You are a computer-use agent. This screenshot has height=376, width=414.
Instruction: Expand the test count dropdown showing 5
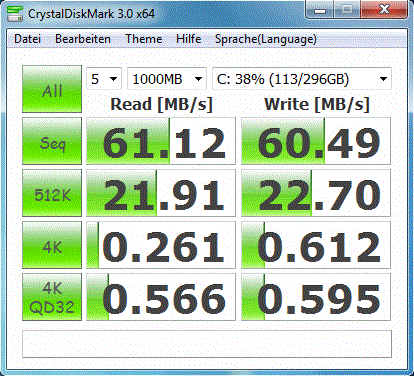(104, 79)
